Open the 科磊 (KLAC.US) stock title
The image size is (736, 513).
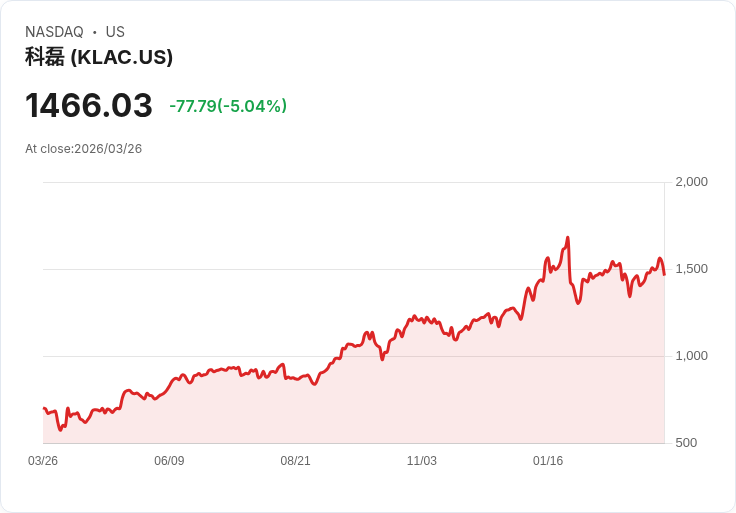tap(99, 57)
